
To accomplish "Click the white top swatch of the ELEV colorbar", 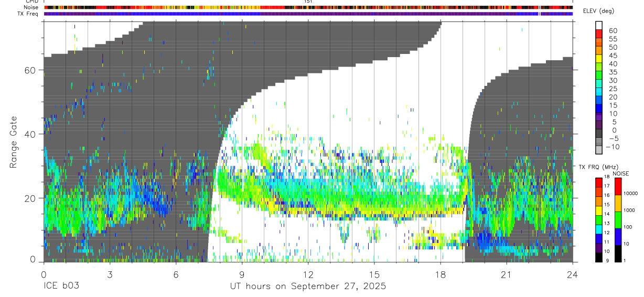I will point(599,26).
